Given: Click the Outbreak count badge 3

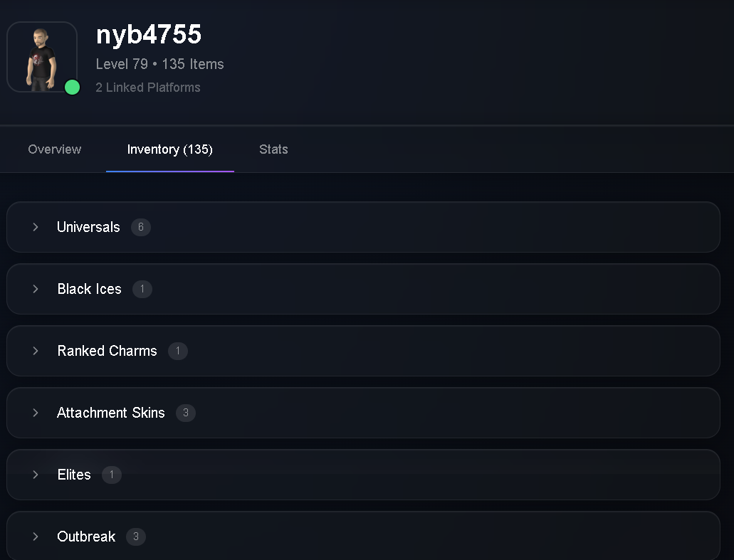Looking at the screenshot, I should click(x=136, y=536).
